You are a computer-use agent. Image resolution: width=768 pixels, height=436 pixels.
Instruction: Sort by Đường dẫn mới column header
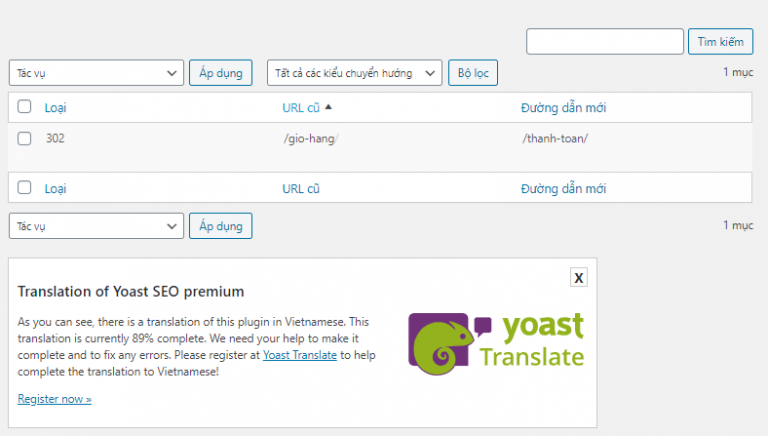click(x=563, y=108)
